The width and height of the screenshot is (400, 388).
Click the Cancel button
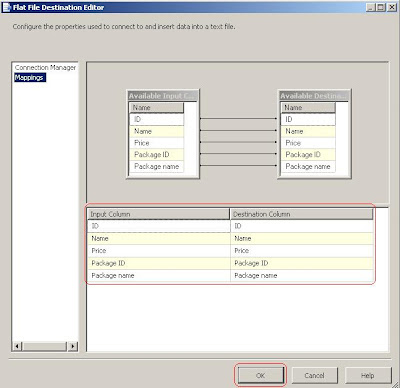(x=314, y=375)
